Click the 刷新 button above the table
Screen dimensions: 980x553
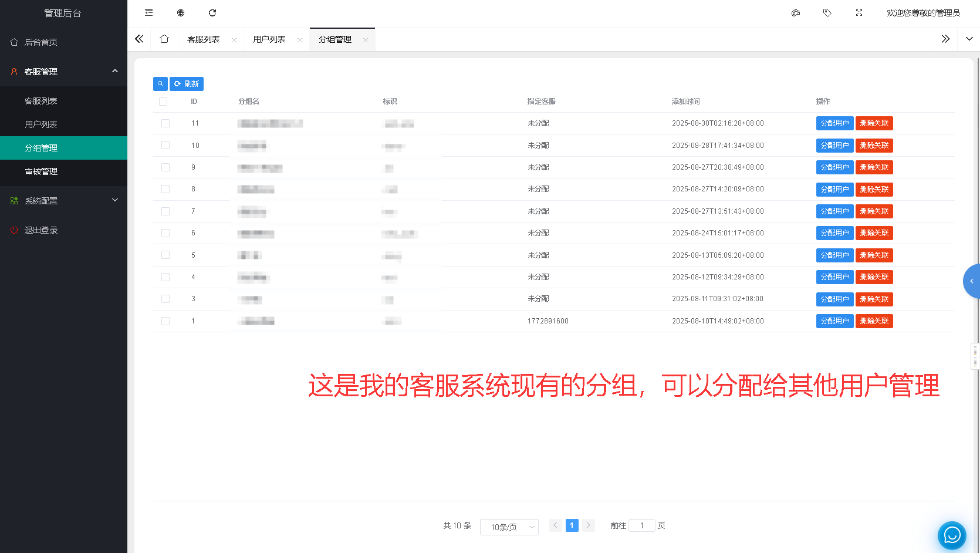(187, 83)
